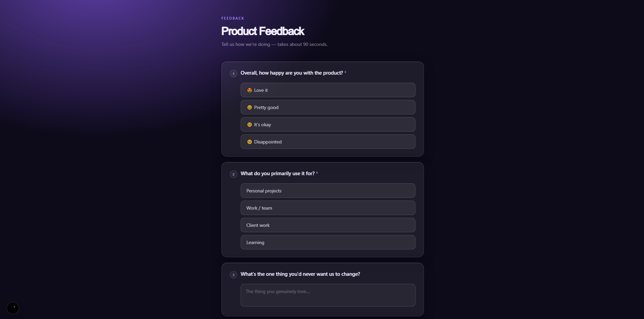Select the "Love it" option label

point(261,90)
